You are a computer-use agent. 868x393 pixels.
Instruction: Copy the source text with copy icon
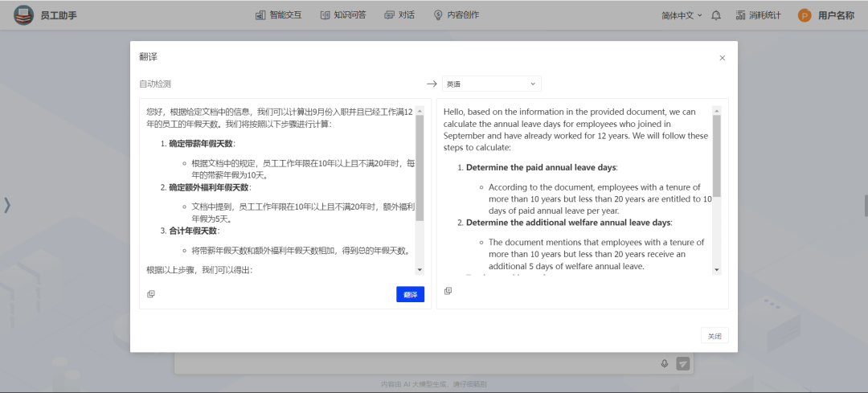point(150,294)
